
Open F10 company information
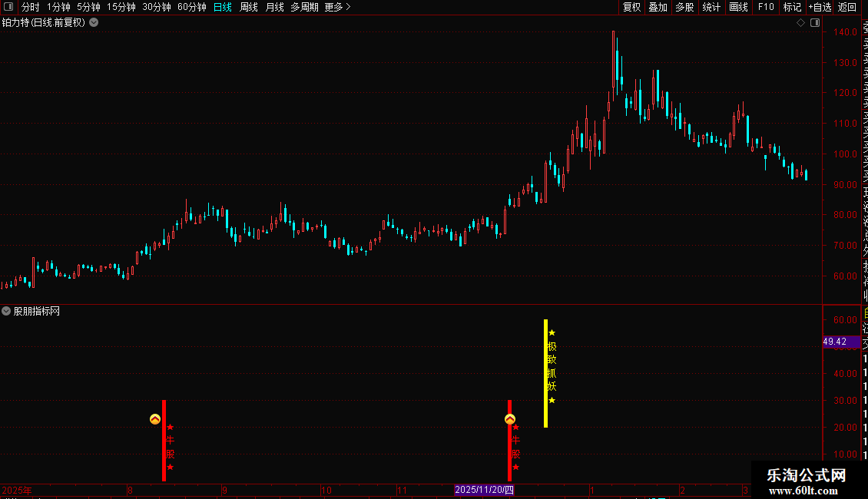tap(766, 7)
